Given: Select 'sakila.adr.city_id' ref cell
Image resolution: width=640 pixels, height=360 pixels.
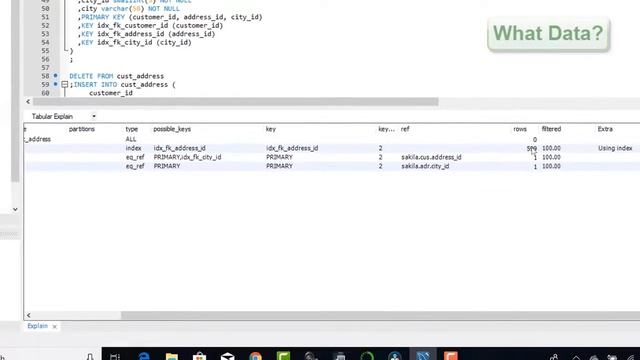Looking at the screenshot, I should click(425, 166).
